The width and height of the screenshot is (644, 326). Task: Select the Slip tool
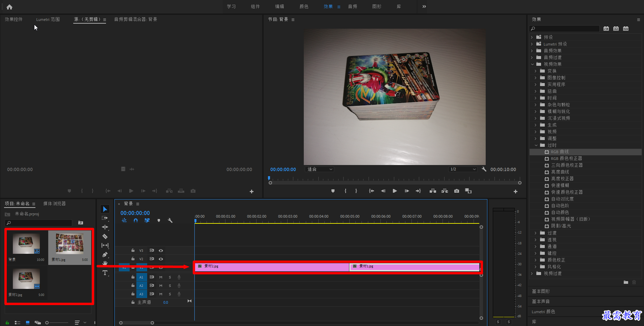click(x=105, y=245)
